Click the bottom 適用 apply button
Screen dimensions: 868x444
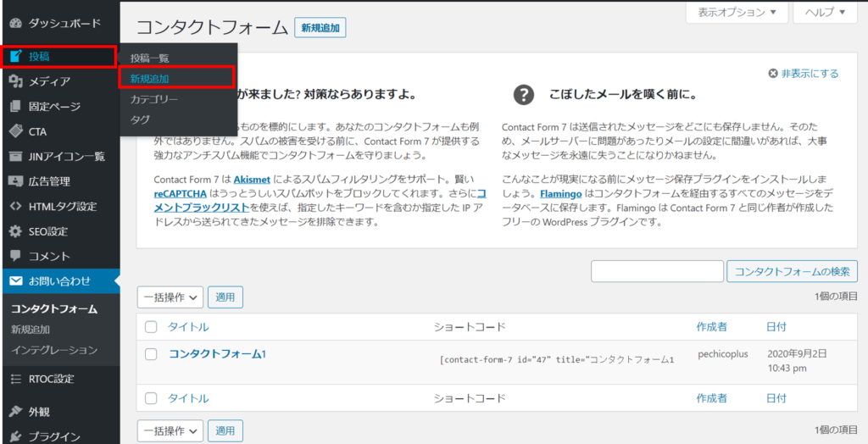coord(225,430)
